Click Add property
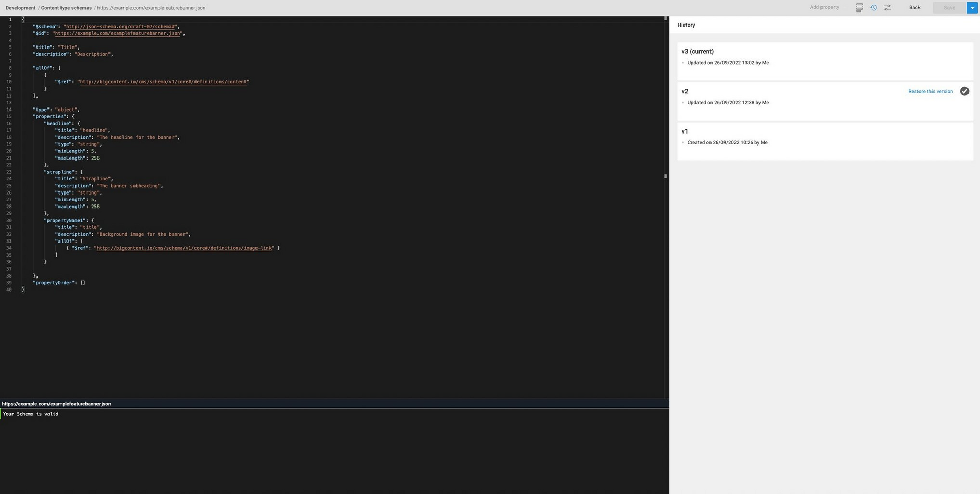Image resolution: width=980 pixels, height=494 pixels. (x=824, y=7)
